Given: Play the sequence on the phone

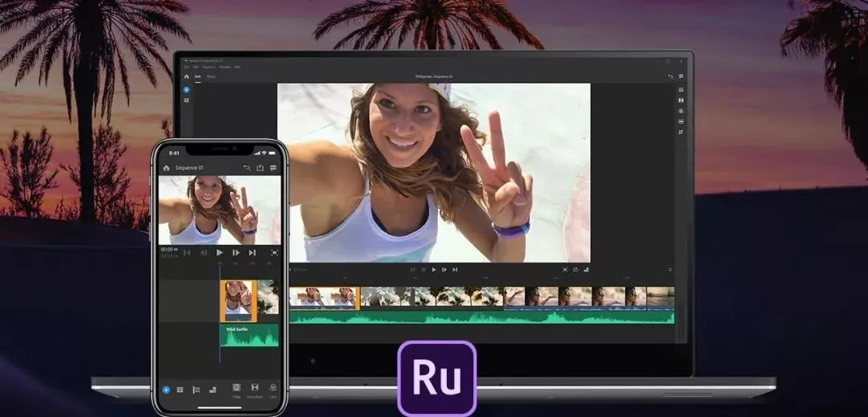Looking at the screenshot, I should coord(219,252).
